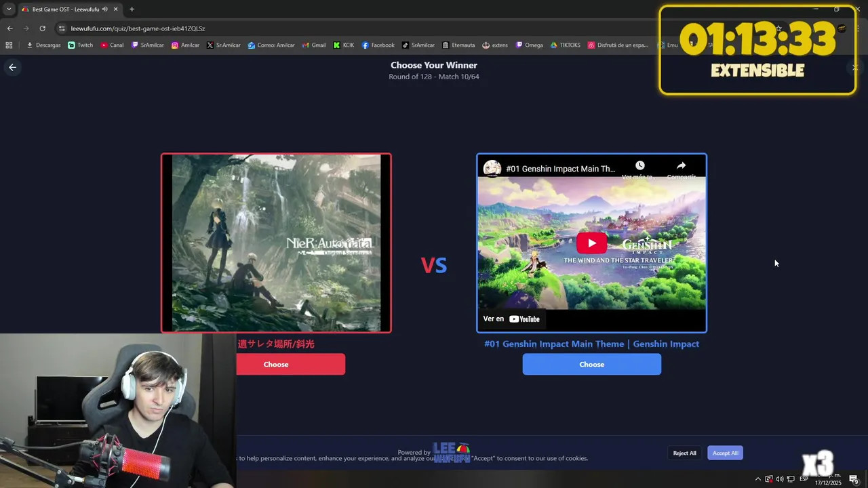Open the Eternauta bookmark
The width and height of the screenshot is (868, 488).
[x=458, y=45]
